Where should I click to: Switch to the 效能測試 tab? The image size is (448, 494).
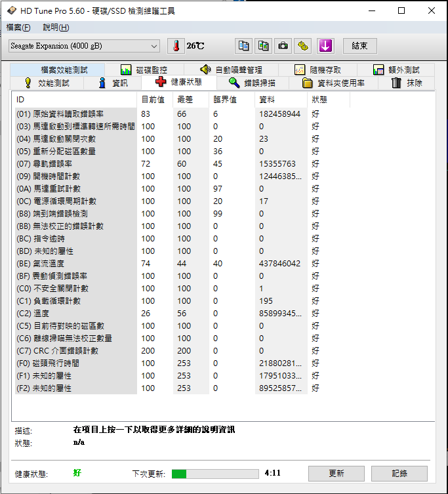point(46,83)
